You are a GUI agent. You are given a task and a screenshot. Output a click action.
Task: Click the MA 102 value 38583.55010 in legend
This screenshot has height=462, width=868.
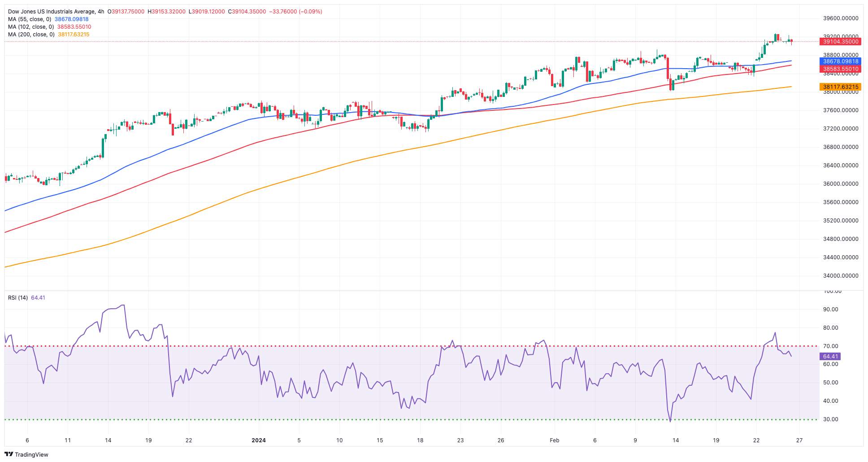74,27
